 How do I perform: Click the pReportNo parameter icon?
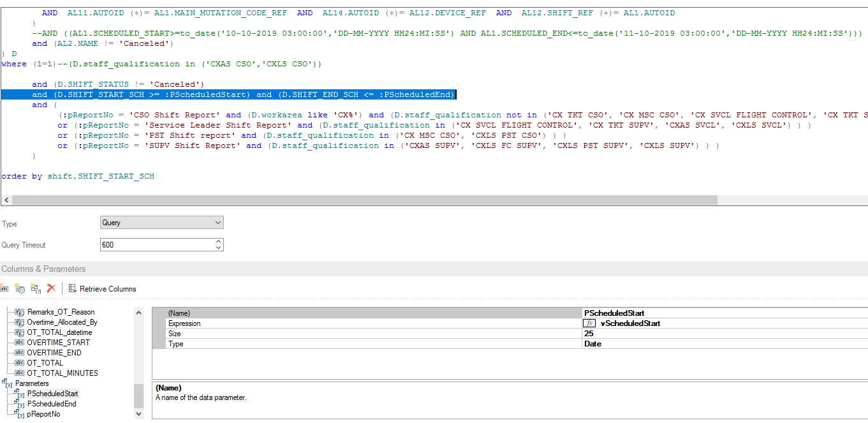(x=20, y=414)
